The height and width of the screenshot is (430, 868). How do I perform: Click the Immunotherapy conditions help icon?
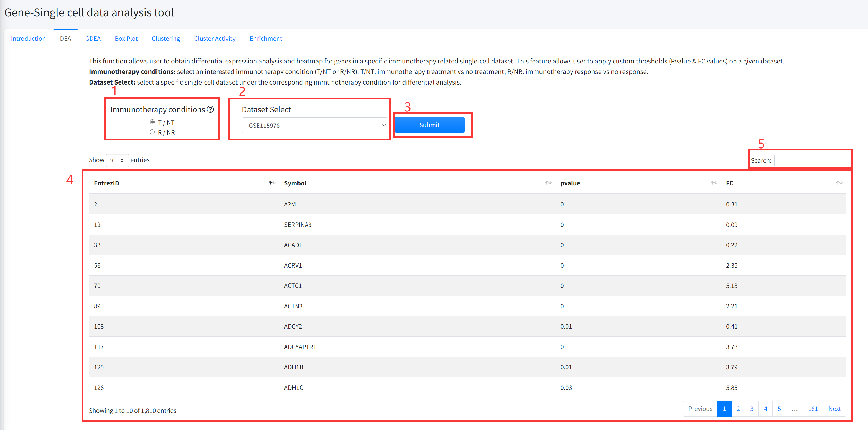tap(210, 109)
